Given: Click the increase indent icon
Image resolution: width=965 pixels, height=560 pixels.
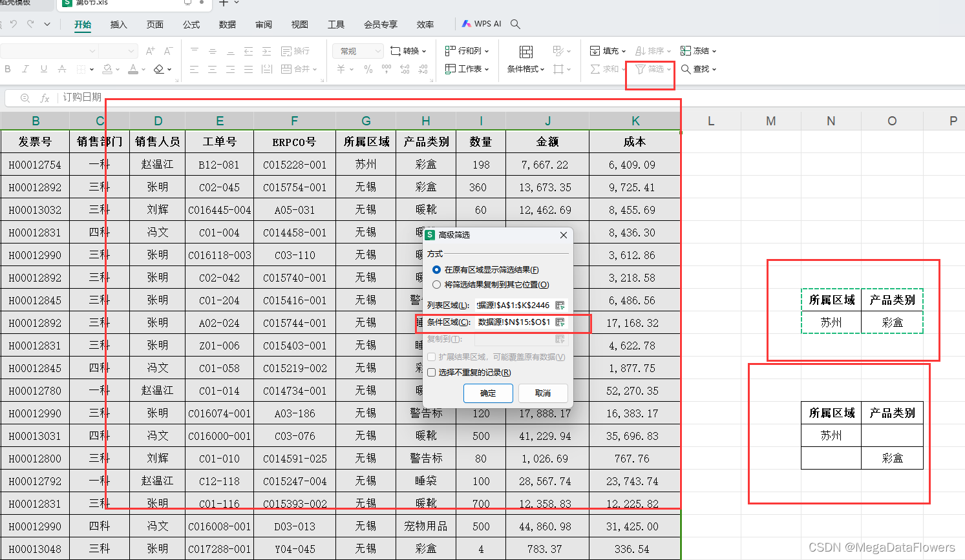Looking at the screenshot, I should 266,51.
